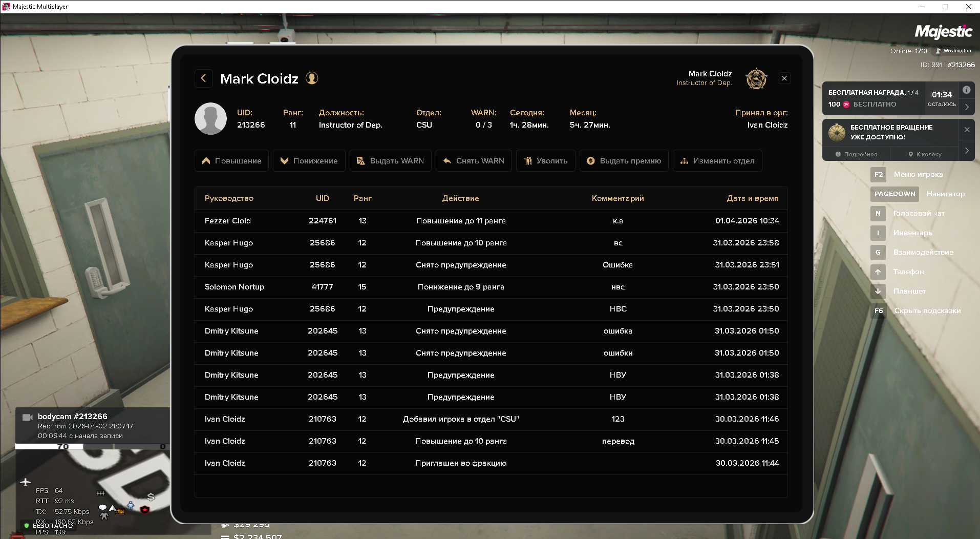980x539 pixels.
Task: Click the comment 'перевод'
Action: point(618,441)
